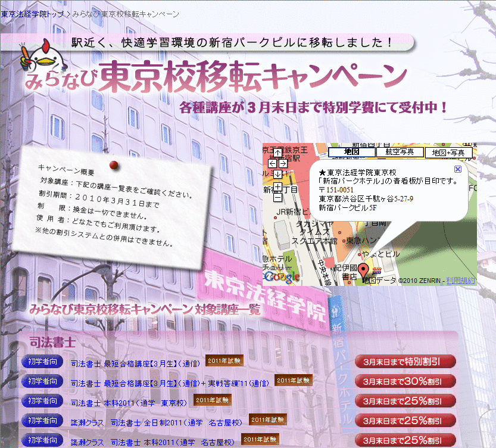Click the 3月末日まで30%割引 red button

[405, 381]
